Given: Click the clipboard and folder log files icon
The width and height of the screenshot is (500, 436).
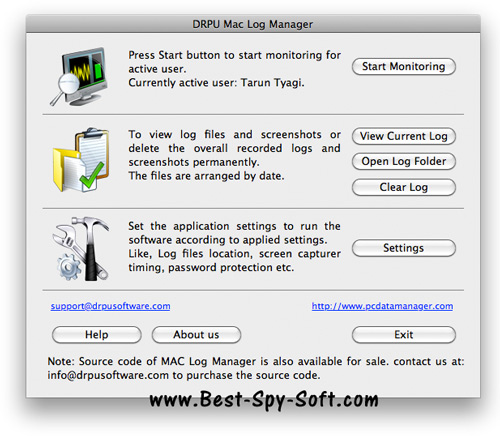Looking at the screenshot, I should click(x=81, y=160).
